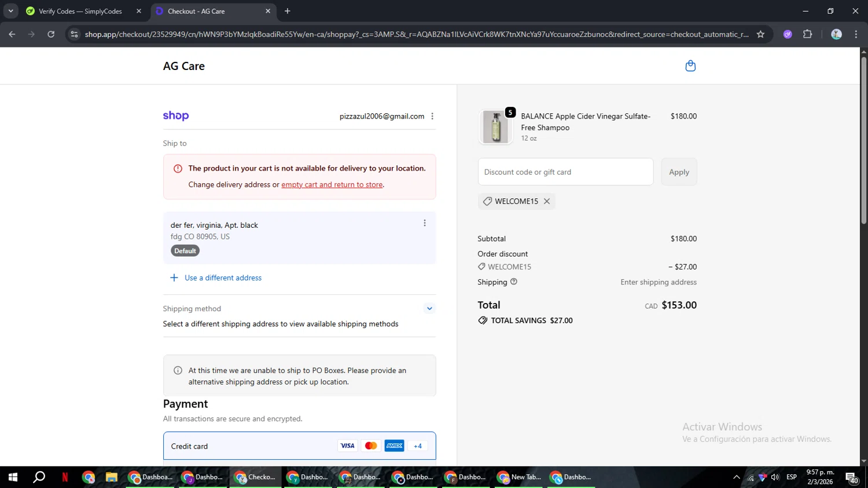This screenshot has width=868, height=488.
Task: Expand the Shipping method section
Action: click(x=429, y=308)
